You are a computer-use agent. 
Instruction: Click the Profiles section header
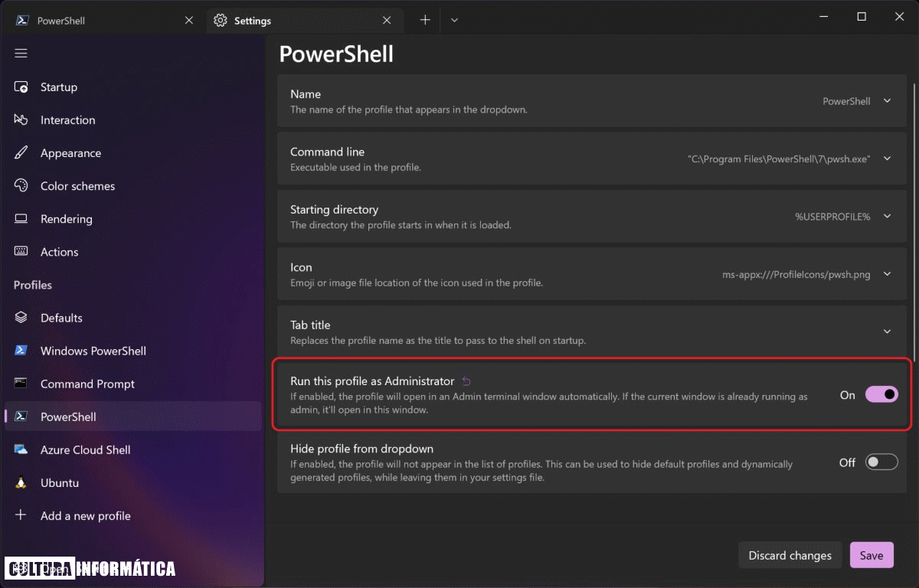(33, 285)
